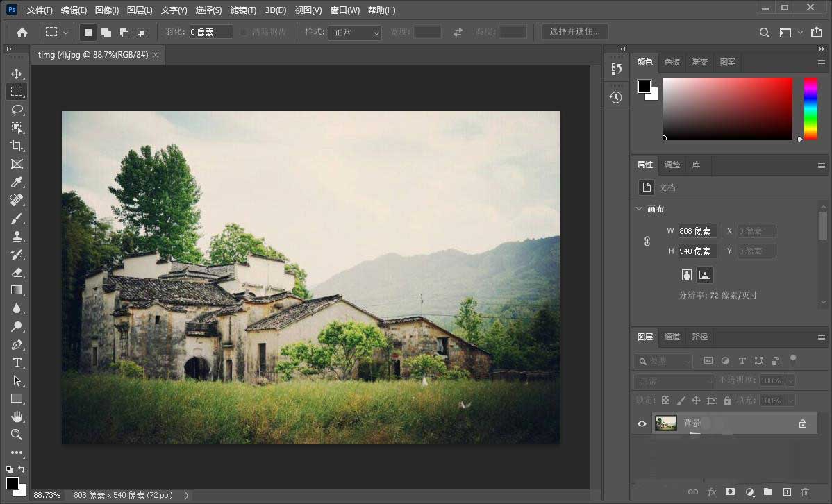The image size is (832, 504).
Task: Open the status bar info arrow
Action: (186, 495)
